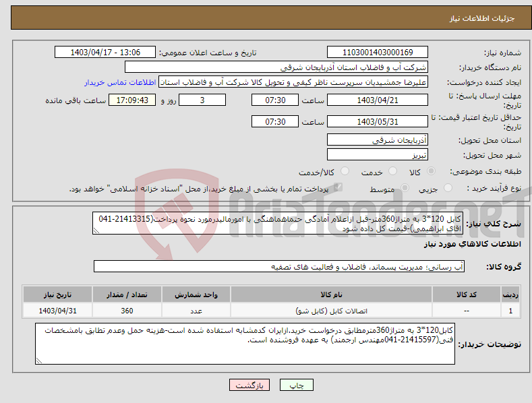Toggle the treasury bonds payment checkbox
This screenshot has height=403, width=532.
pos(338,187)
